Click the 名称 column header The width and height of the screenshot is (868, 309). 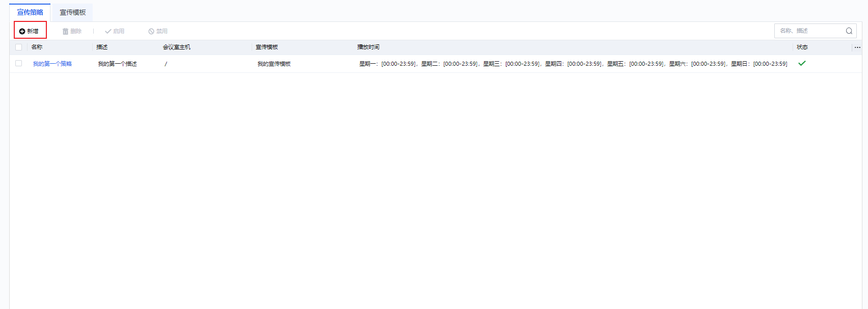coord(37,47)
